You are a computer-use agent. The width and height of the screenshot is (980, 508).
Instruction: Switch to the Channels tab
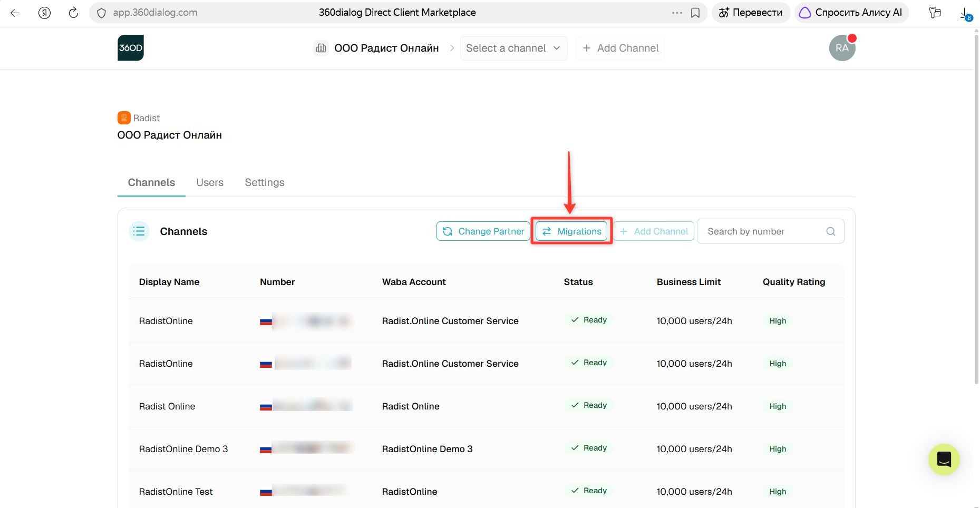(x=151, y=182)
